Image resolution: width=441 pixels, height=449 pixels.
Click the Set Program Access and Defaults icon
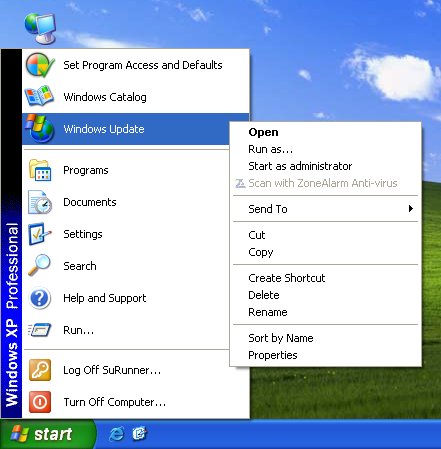[x=40, y=65]
